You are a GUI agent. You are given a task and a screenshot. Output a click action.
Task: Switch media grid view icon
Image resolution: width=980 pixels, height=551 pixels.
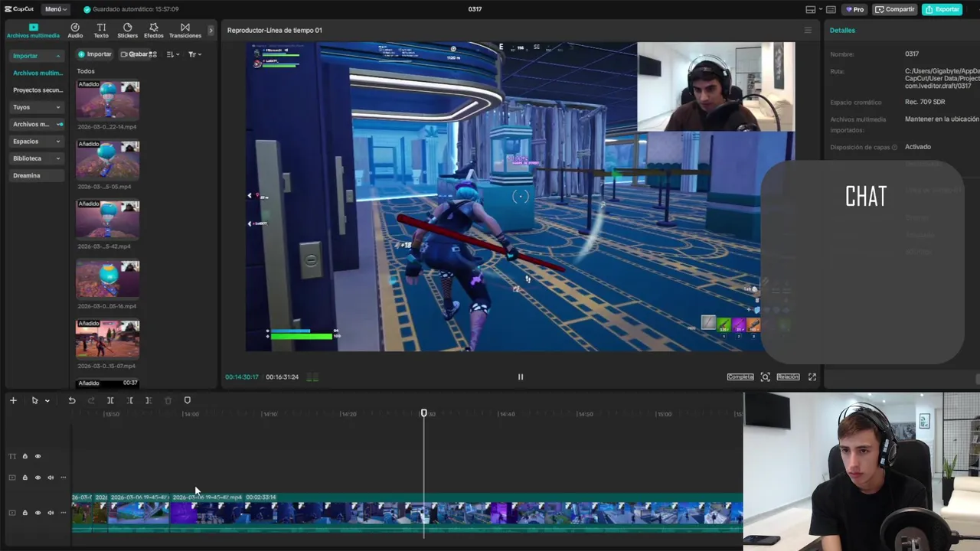(x=153, y=54)
